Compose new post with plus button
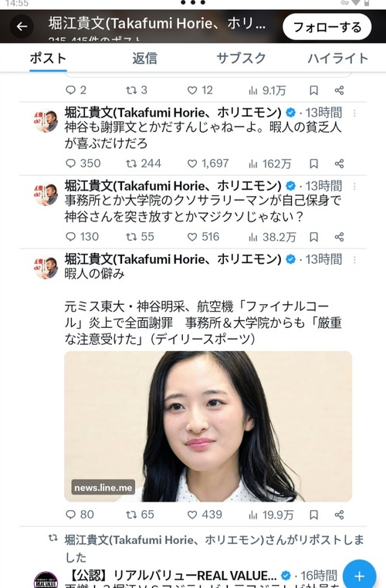The height and width of the screenshot is (588, 386). coord(360,576)
